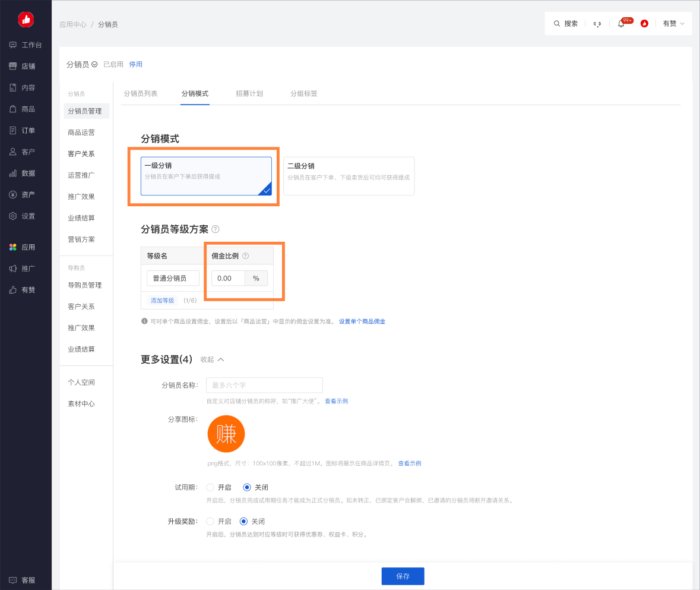700x590 pixels.
Task: Collapse 更多设置 using 收起
Action: tap(212, 359)
